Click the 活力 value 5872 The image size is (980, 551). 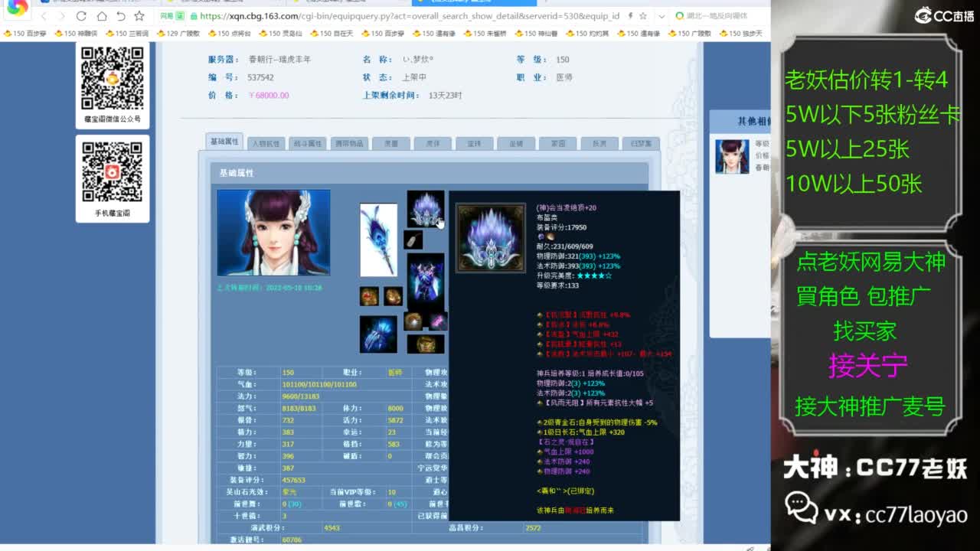[396, 420]
